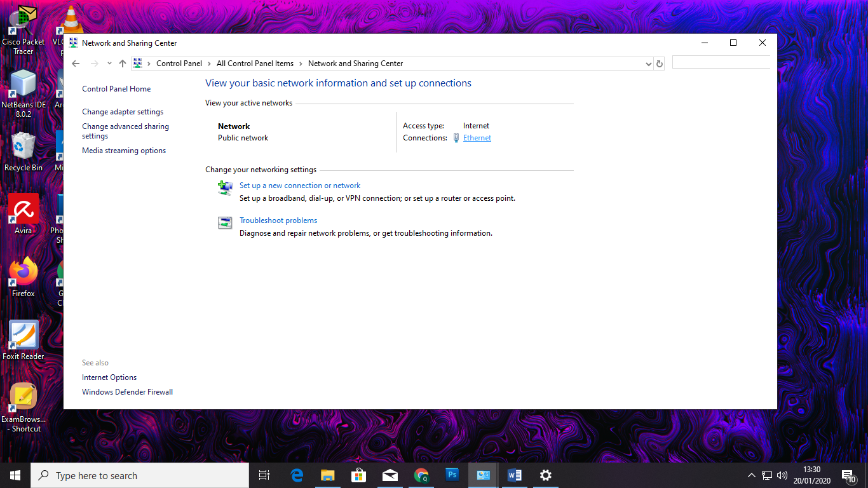The height and width of the screenshot is (488, 868).
Task: Open Troubleshoot problems link
Action: pos(278,220)
